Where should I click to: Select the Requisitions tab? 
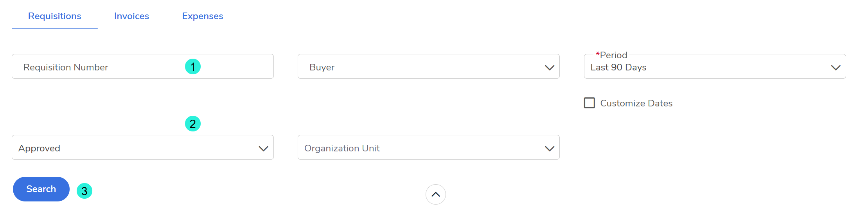[x=55, y=16]
